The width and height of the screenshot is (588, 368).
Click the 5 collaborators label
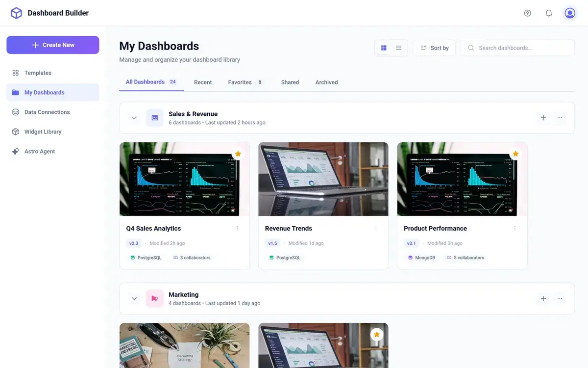[465, 258]
